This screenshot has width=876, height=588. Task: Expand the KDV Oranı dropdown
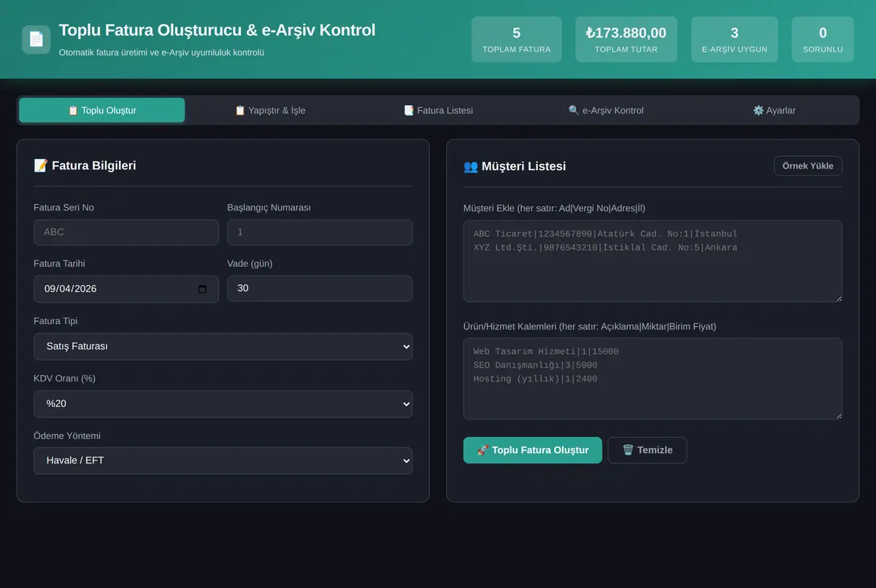point(223,403)
